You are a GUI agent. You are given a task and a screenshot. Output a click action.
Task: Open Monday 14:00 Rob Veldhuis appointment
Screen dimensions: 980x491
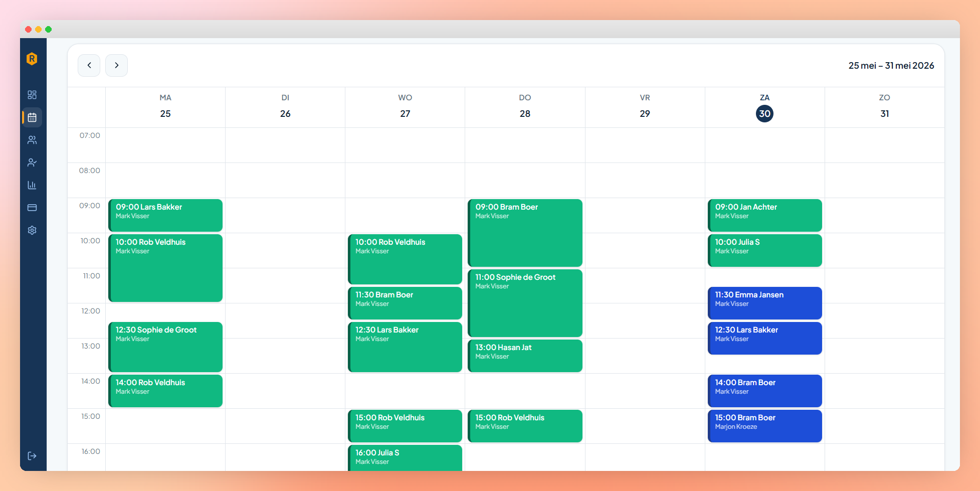coord(165,391)
